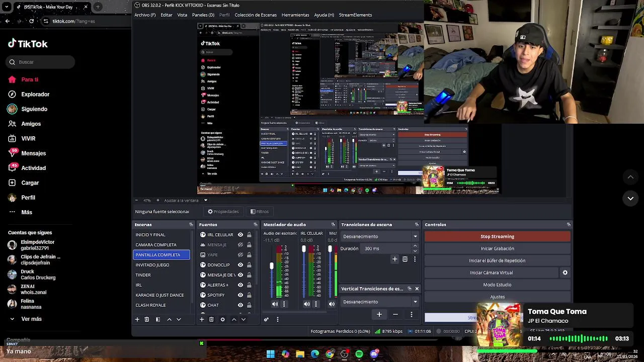Open transition properties three-dot menu
This screenshot has height=362, width=644.
pyautogui.click(x=415, y=259)
